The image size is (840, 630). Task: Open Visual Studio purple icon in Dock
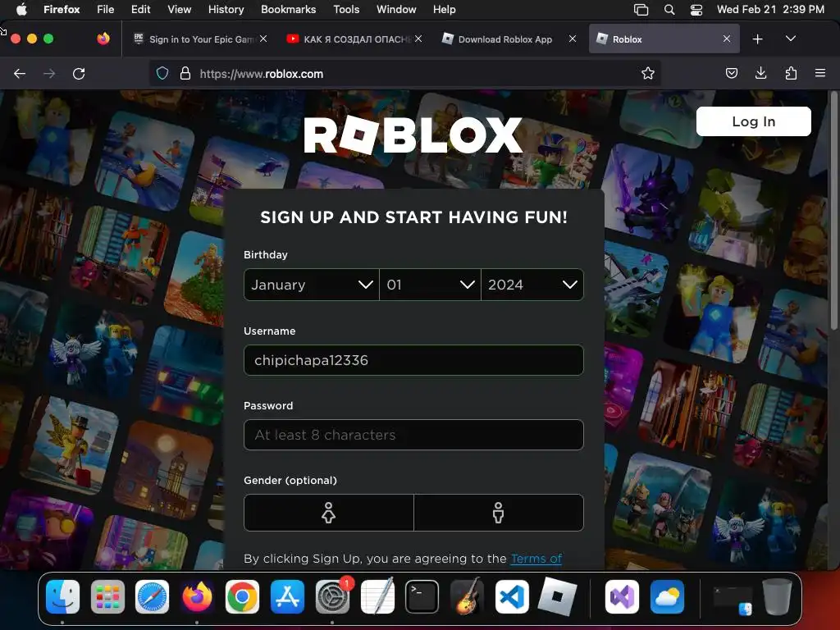pos(622,597)
